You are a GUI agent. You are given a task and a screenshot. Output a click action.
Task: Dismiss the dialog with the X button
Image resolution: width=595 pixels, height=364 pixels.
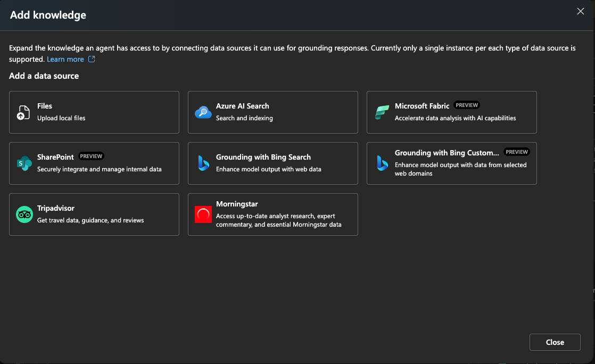pyautogui.click(x=581, y=11)
